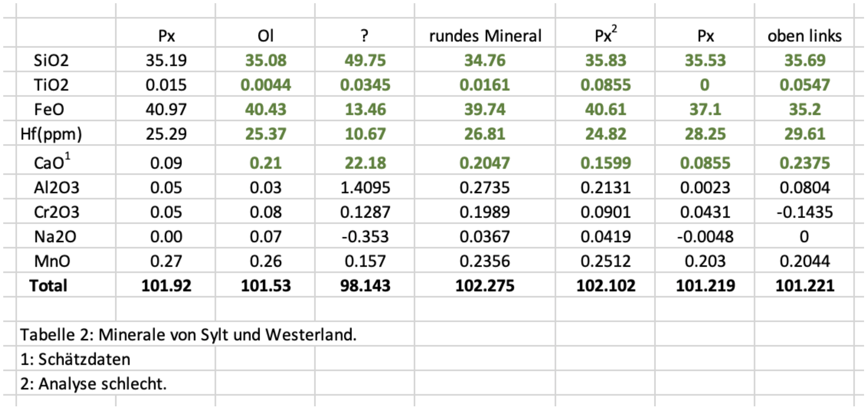Image resolution: width=868 pixels, height=411 pixels.
Task: Select the green 49.75 SiO2 value
Action: point(365,60)
